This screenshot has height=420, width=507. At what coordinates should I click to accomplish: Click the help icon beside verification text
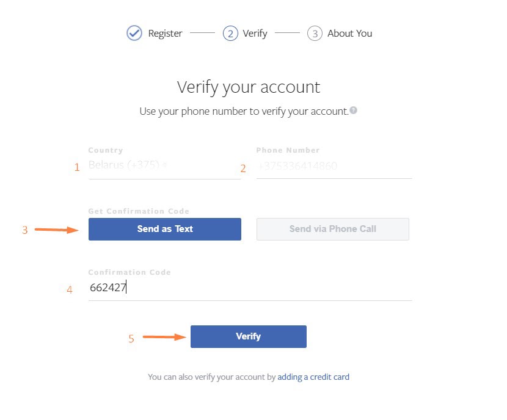point(354,110)
